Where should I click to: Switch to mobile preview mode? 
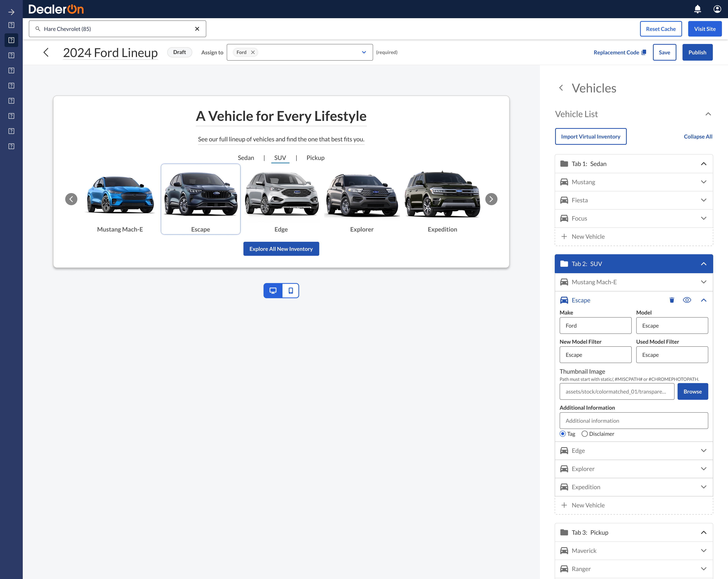290,291
